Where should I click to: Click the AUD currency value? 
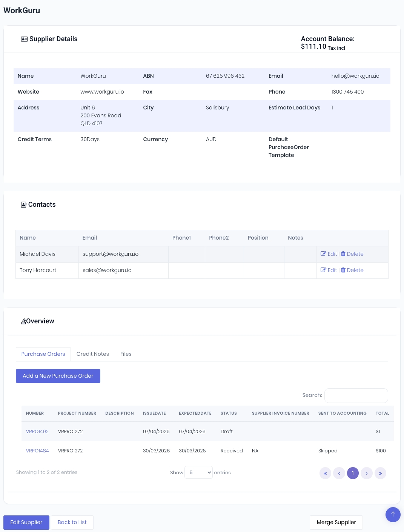[x=211, y=140]
